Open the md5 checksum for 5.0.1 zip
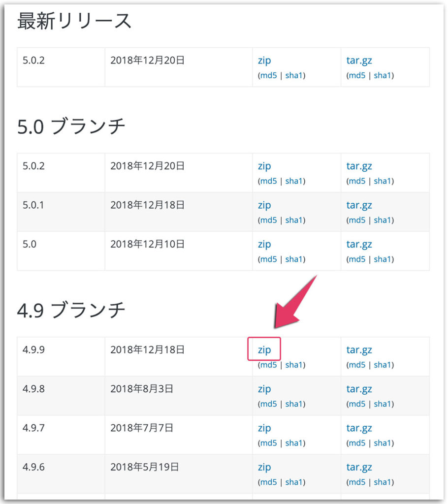448x504 pixels. (x=267, y=220)
